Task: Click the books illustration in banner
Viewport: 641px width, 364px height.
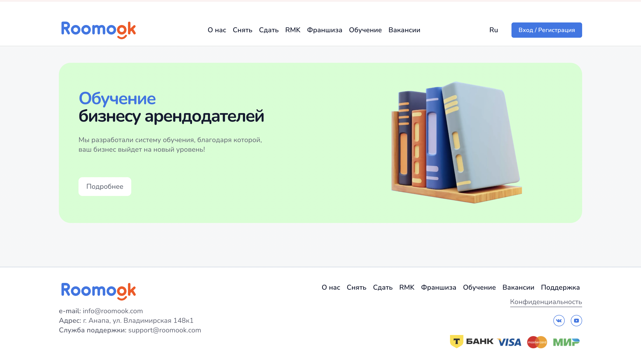Action: coord(456,143)
